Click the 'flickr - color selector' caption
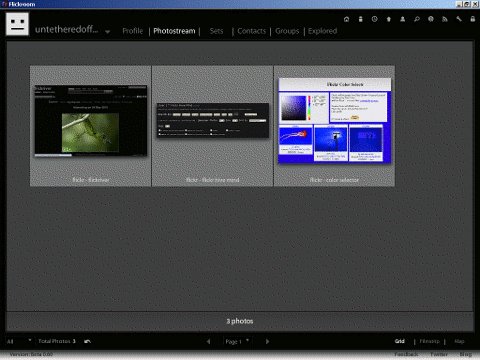Viewport: 480px width, 360px height. 334,180
